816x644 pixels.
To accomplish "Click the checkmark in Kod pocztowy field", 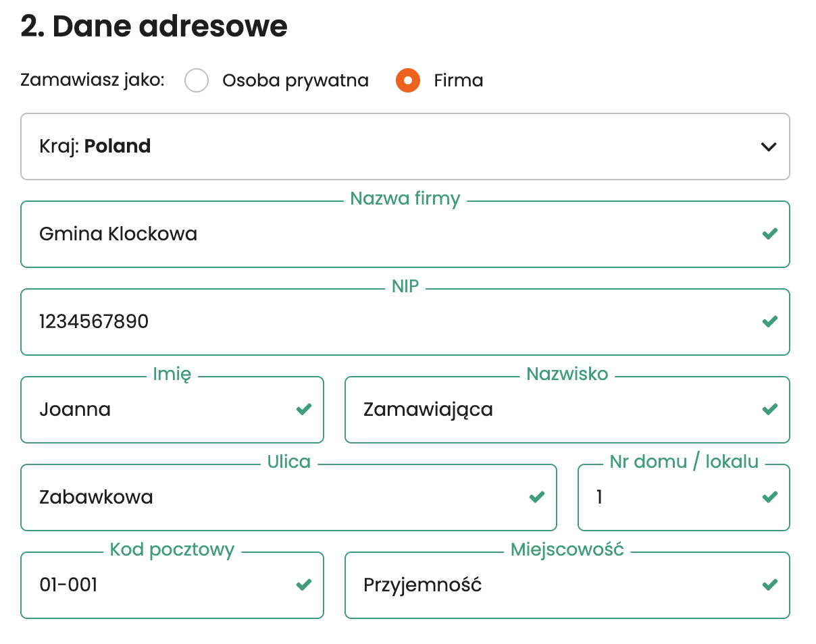I will 304,585.
